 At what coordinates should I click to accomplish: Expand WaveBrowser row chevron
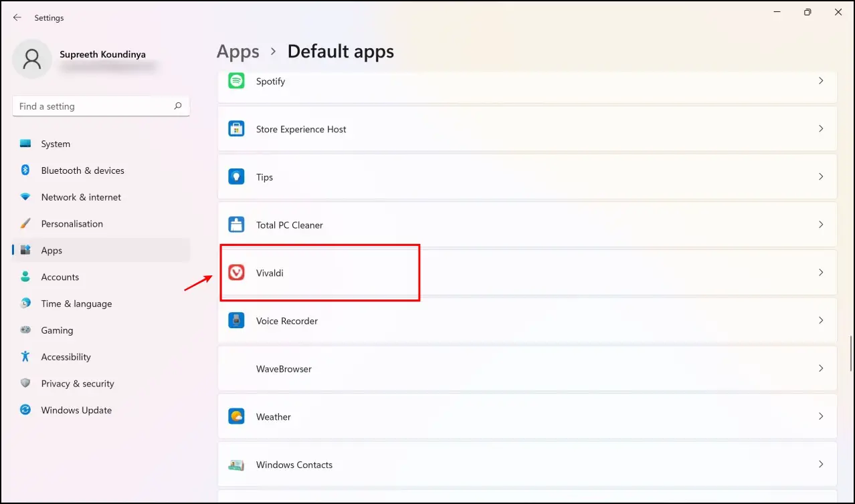click(821, 368)
